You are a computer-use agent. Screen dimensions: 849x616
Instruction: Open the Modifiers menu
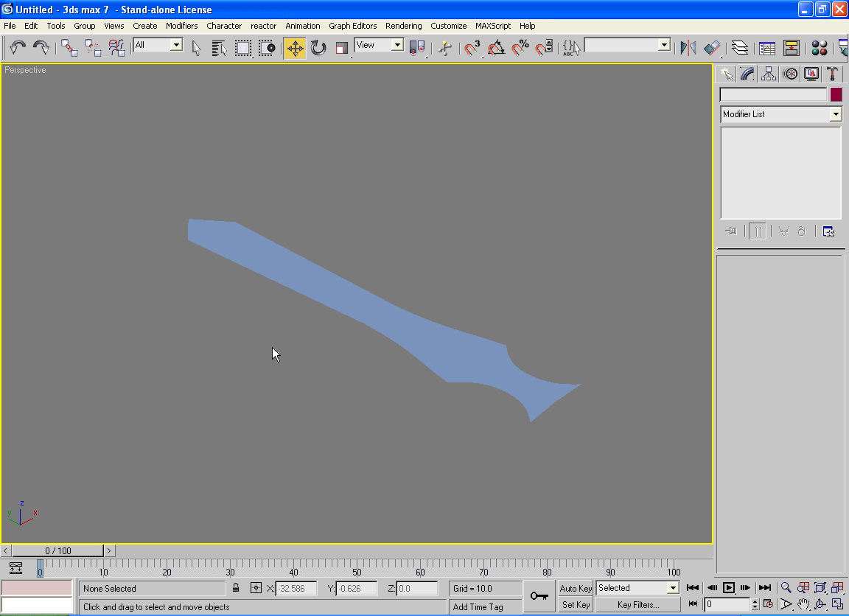coord(181,26)
